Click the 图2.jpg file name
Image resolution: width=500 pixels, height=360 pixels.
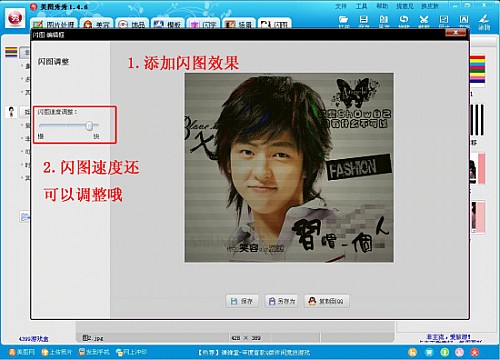coord(93,338)
